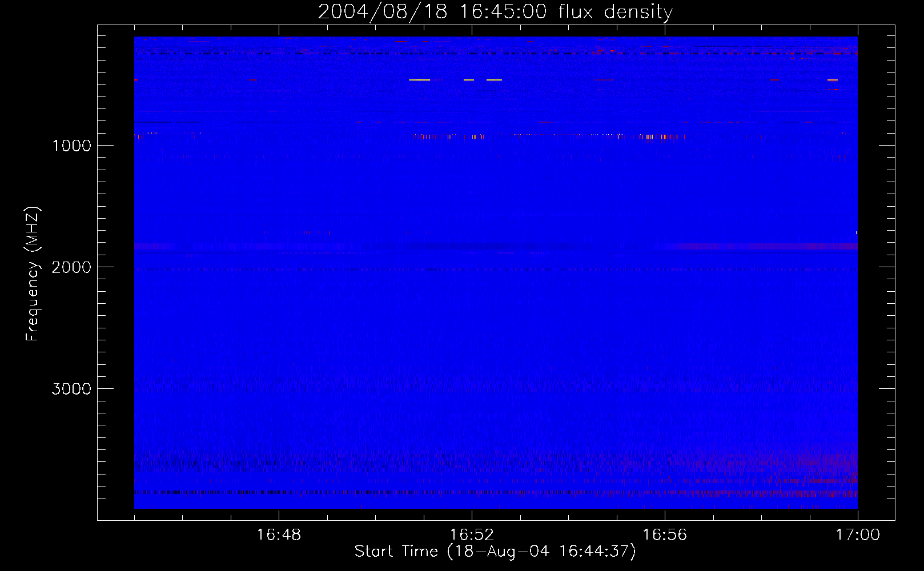This screenshot has height=571, width=924.
Task: Click the longest yellow burst near 16:51
Action: coord(420,80)
